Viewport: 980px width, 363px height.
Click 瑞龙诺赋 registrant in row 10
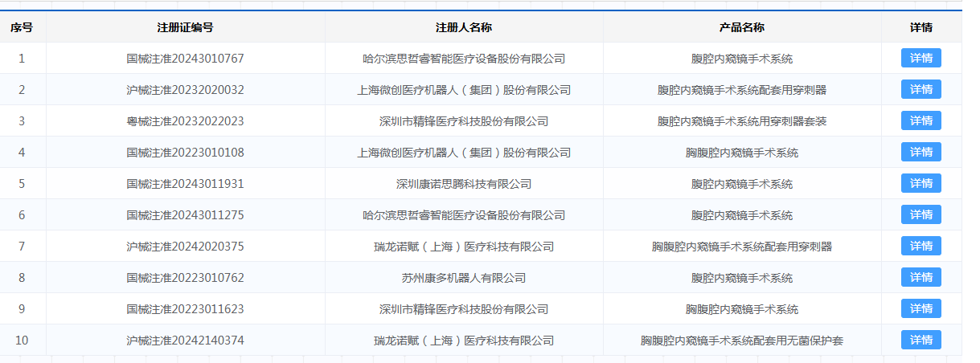click(464, 341)
